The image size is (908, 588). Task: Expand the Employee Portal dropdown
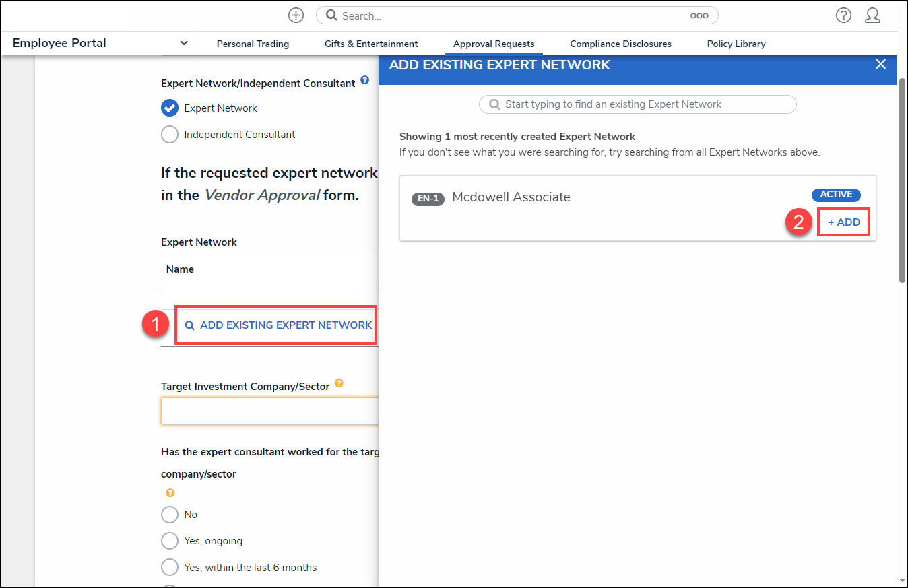pos(183,43)
